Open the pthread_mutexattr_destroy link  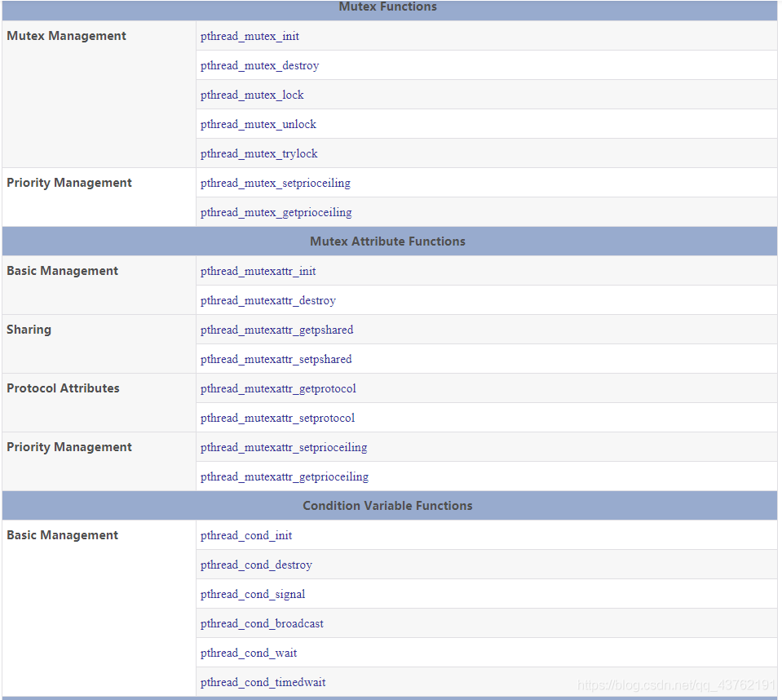click(267, 300)
